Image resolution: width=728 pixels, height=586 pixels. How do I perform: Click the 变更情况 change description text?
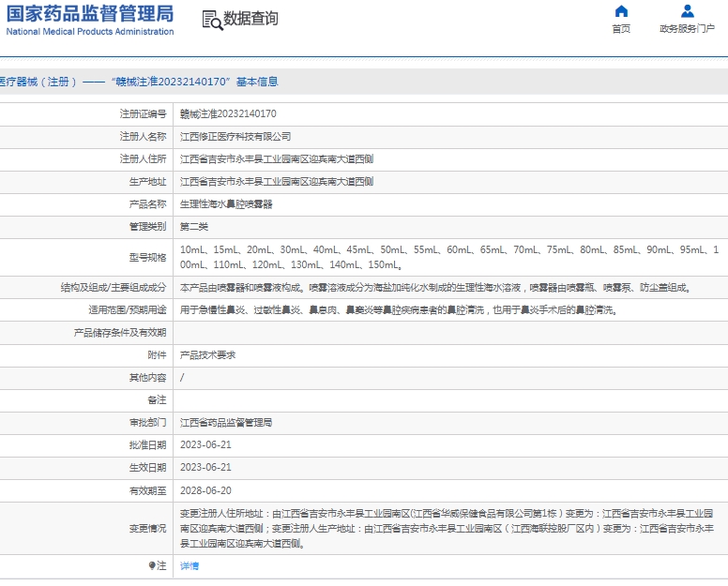coord(447,529)
